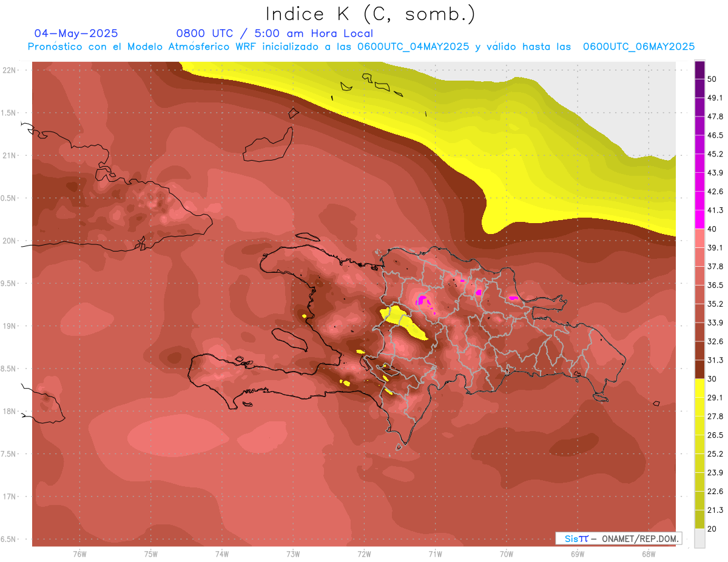Click legend value 27.8
The height and width of the screenshot is (562, 728).
pos(715,416)
